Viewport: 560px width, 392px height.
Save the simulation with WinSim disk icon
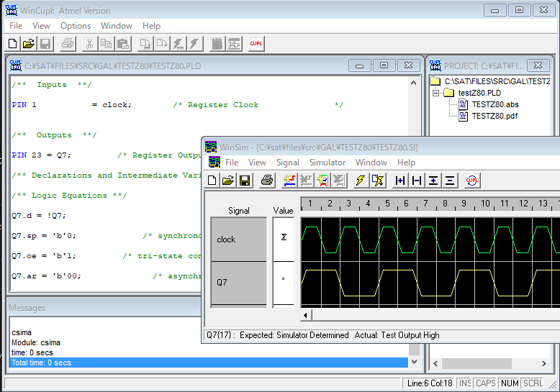coord(245,181)
